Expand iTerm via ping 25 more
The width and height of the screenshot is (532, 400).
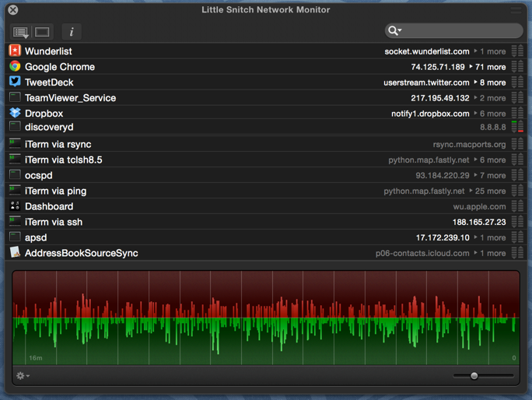tap(488, 191)
